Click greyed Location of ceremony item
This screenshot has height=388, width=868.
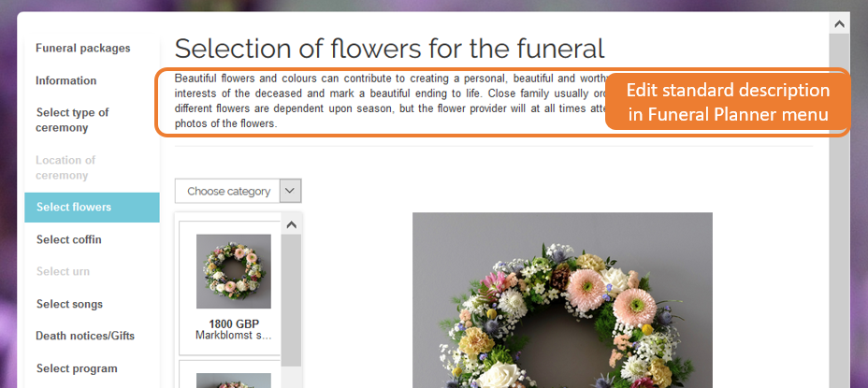(65, 167)
